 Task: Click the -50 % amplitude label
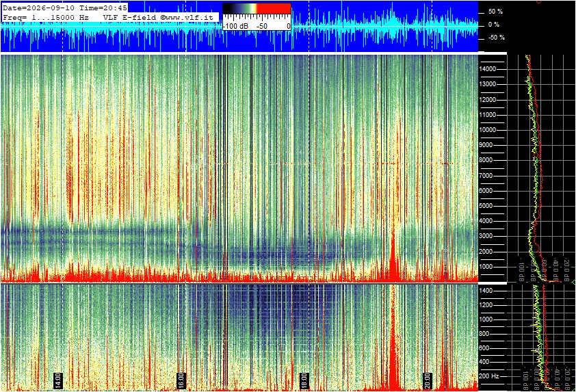[496, 38]
